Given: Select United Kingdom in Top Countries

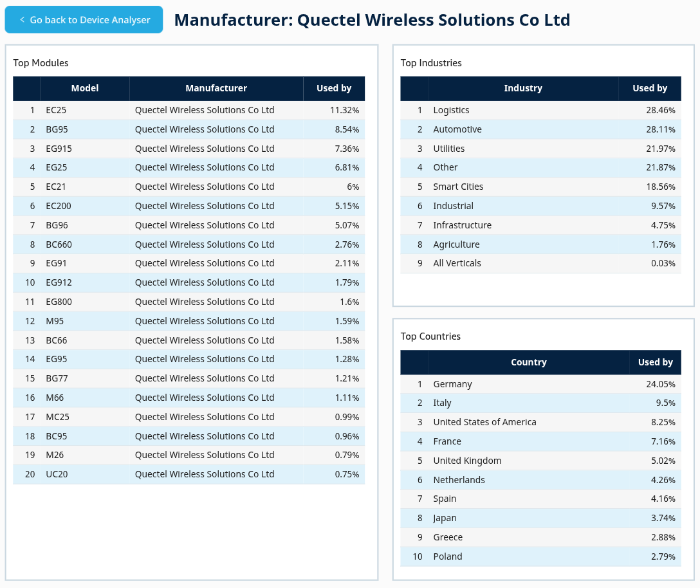Looking at the screenshot, I should (540, 461).
